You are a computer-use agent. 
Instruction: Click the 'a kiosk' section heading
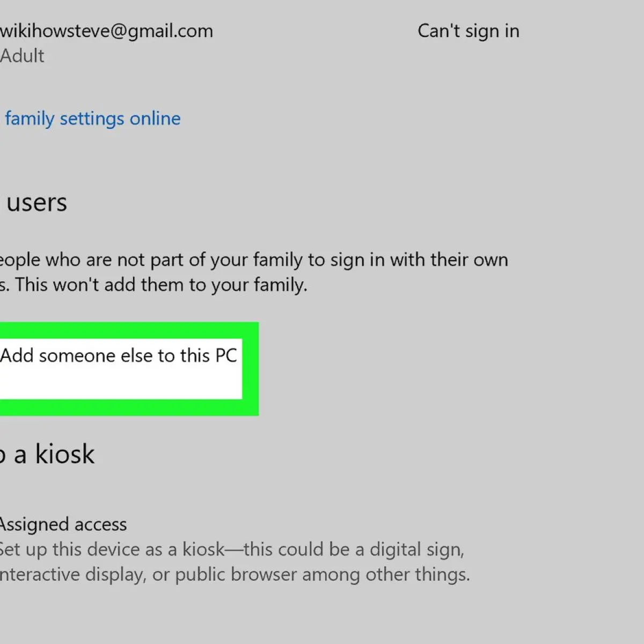click(54, 455)
